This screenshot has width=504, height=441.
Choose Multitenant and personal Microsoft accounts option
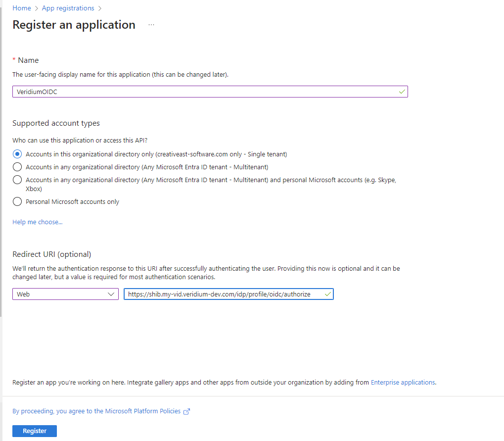coord(17,180)
